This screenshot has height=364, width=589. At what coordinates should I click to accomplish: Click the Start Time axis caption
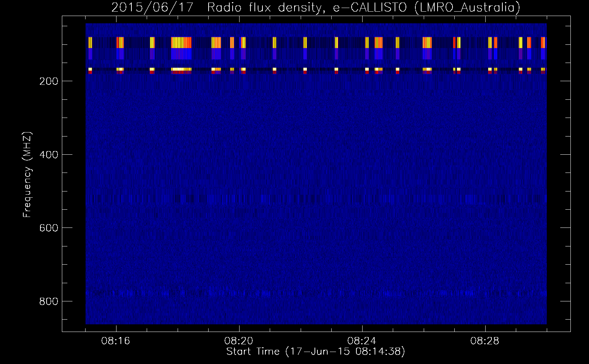pyautogui.click(x=316, y=352)
